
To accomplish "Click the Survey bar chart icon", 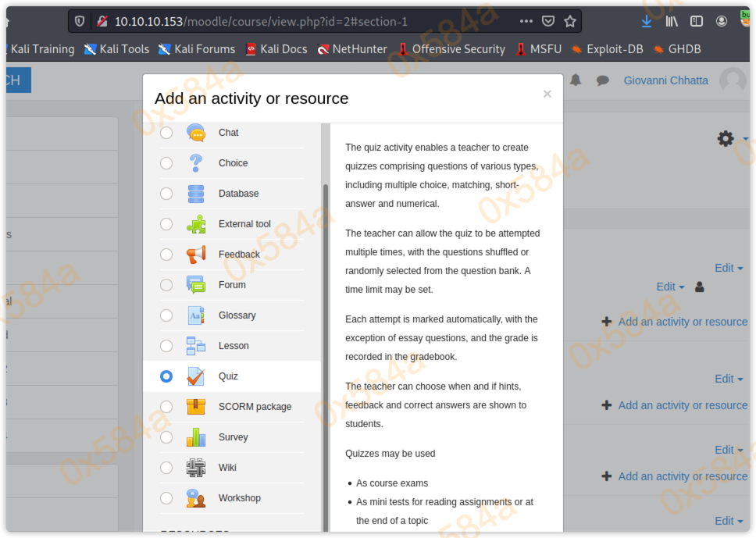I will 196,437.
